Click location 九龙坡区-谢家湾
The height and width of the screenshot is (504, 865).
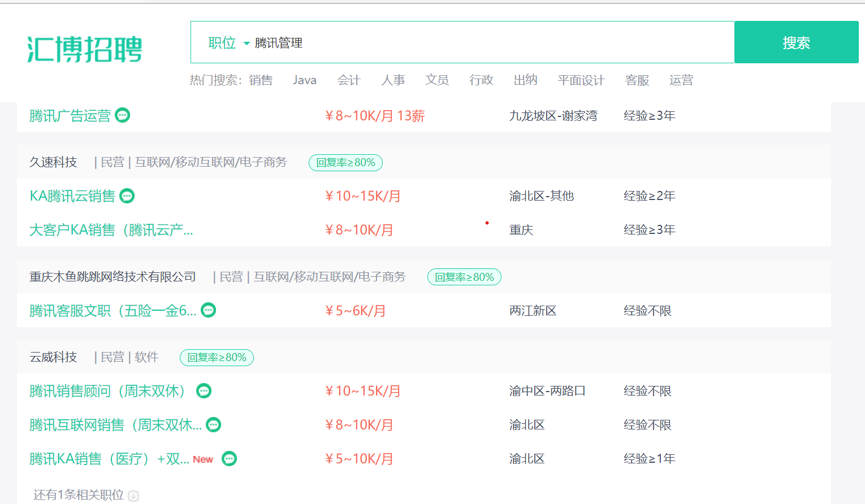(x=553, y=116)
